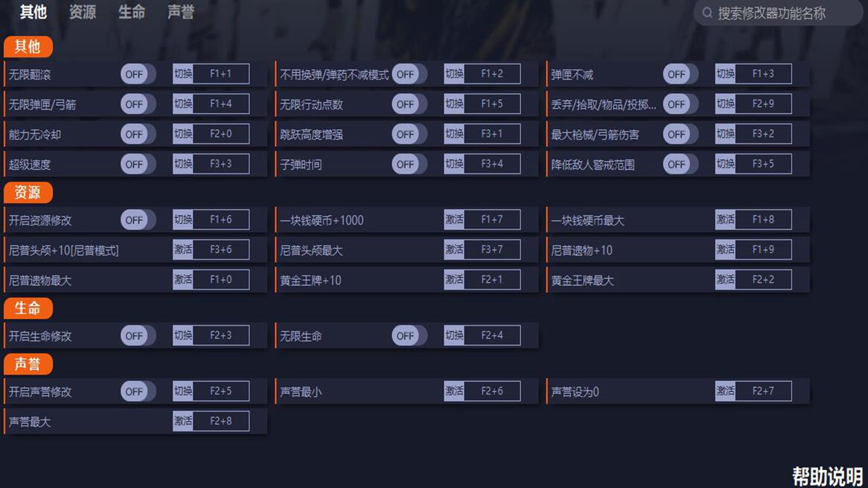
Task: Click the 搜索修改器功能名称 search field
Action: click(778, 13)
